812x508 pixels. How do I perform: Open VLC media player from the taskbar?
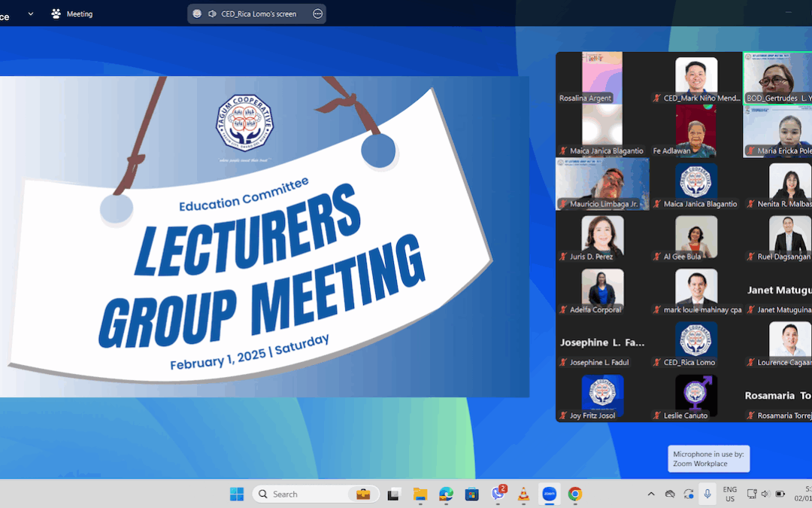[523, 494]
